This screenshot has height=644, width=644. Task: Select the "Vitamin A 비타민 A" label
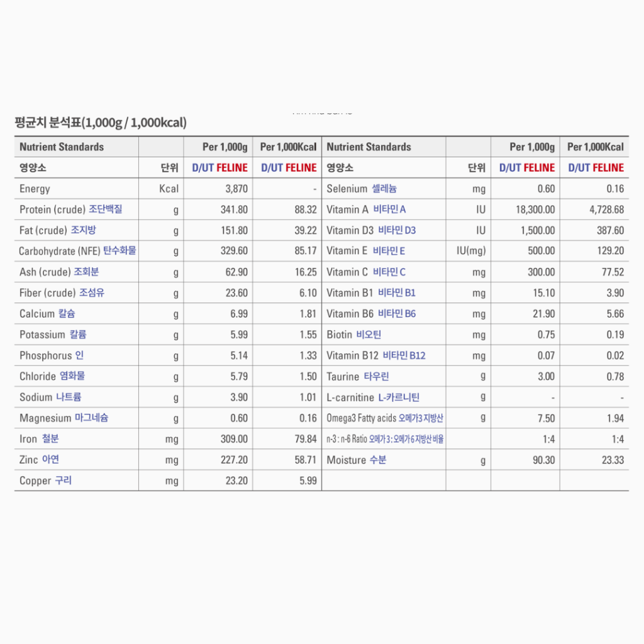pyautogui.click(x=367, y=209)
